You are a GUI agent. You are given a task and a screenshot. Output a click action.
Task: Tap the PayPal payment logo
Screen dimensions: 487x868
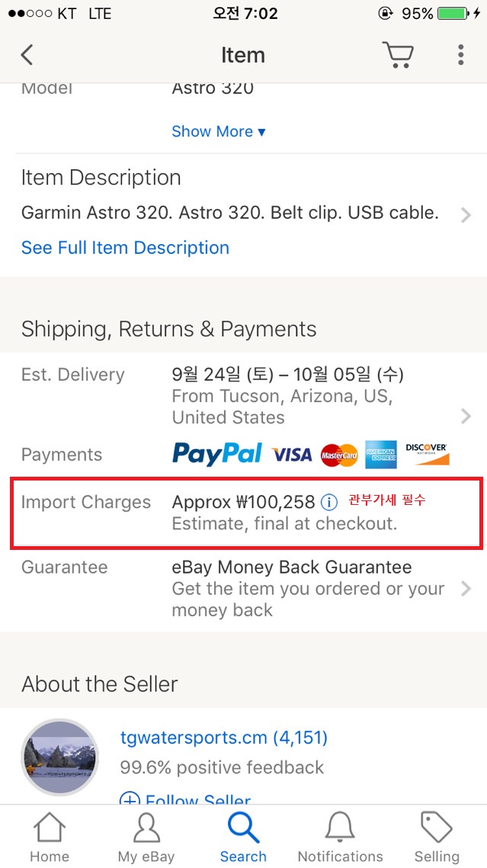216,454
